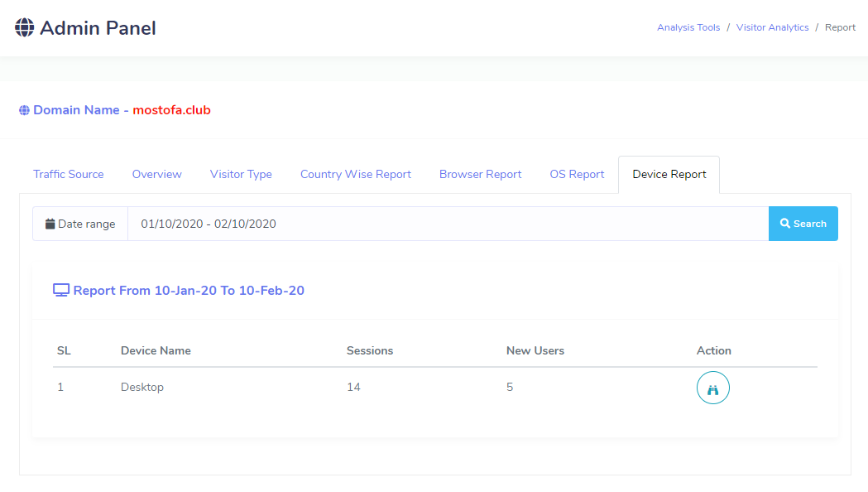Click the mostofa.club domain name text

[x=171, y=110]
